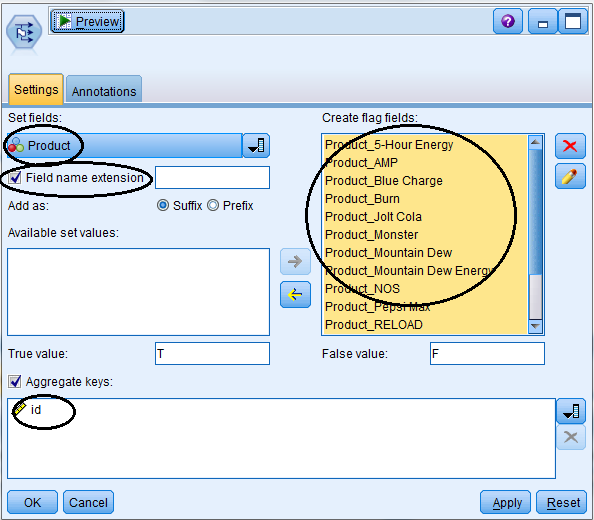Click the Product set field icon
594x520 pixels.
click(16, 145)
